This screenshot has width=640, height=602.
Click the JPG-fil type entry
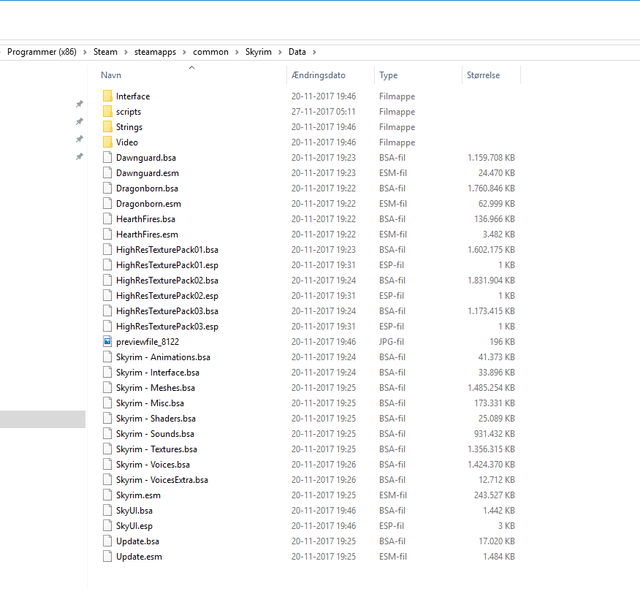[x=391, y=342]
